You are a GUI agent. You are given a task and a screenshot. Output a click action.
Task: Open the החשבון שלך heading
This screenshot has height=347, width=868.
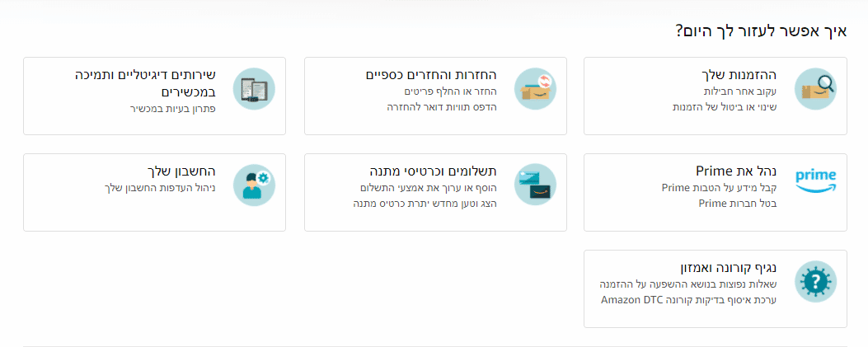tap(181, 171)
